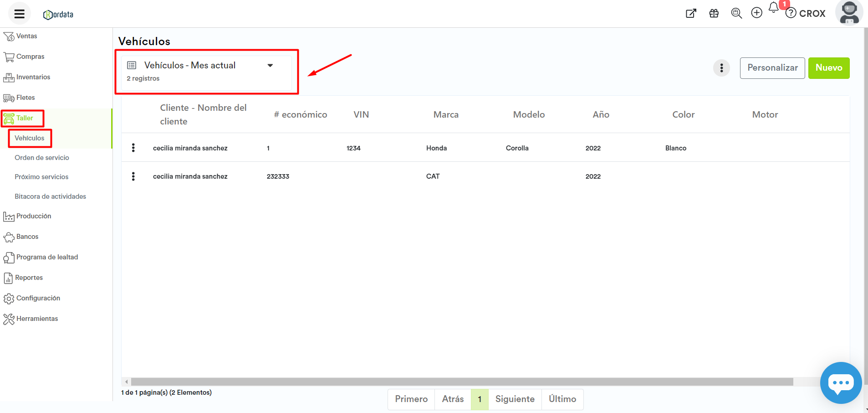Click the external link icon in header
This screenshot has height=413, width=868.
(x=691, y=14)
